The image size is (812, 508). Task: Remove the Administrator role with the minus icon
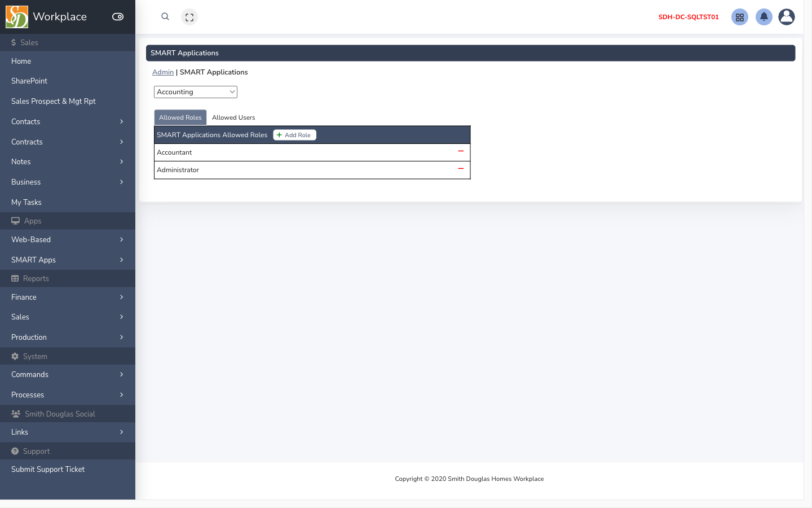coord(461,169)
